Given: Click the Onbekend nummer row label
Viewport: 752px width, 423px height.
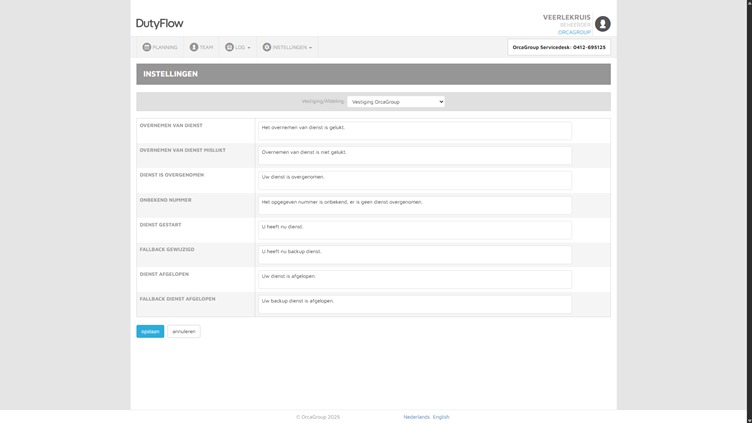Looking at the screenshot, I should [165, 200].
